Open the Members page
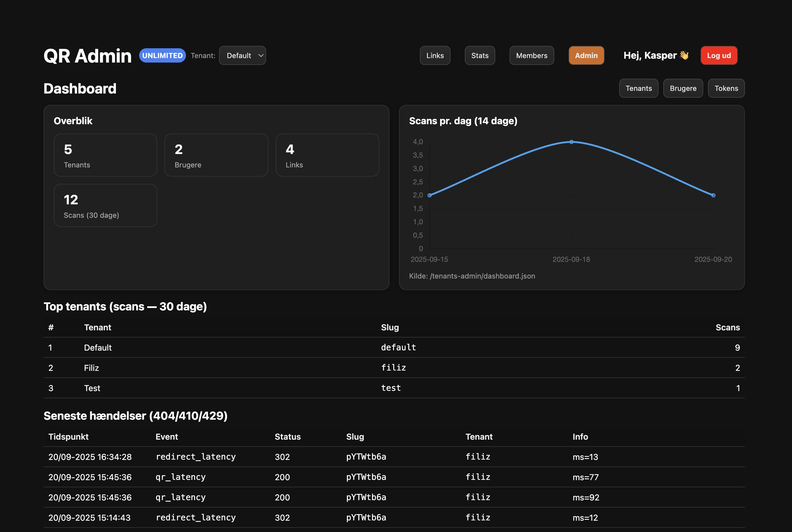792x532 pixels. tap(531, 55)
